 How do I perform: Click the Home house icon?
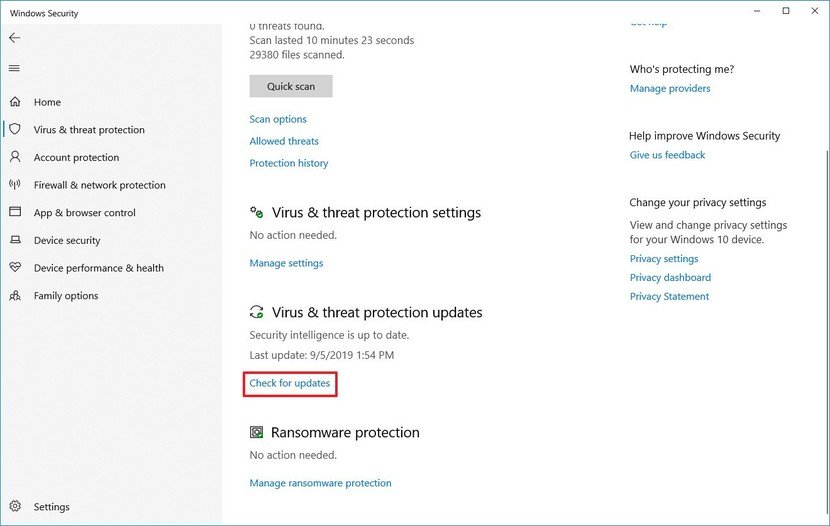[x=15, y=102]
